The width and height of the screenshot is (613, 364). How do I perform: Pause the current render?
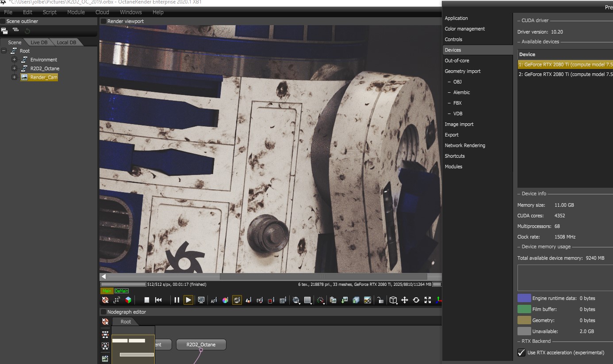coord(177,300)
